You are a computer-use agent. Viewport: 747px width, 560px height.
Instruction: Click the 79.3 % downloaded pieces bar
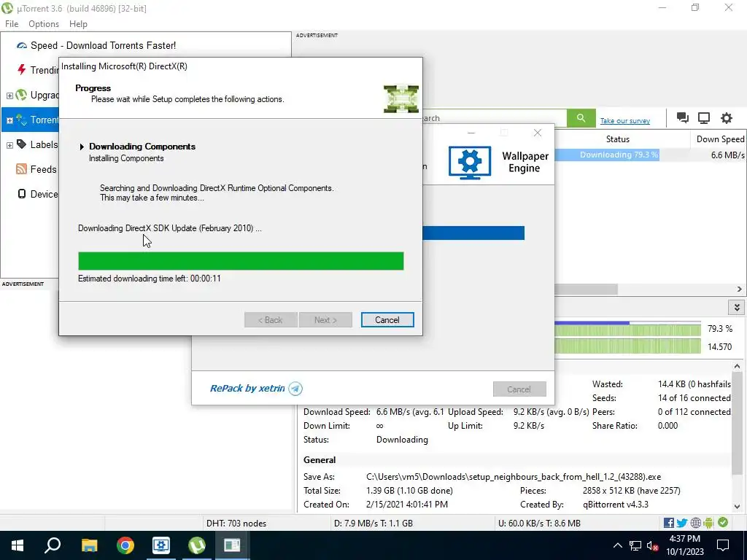tap(628, 329)
